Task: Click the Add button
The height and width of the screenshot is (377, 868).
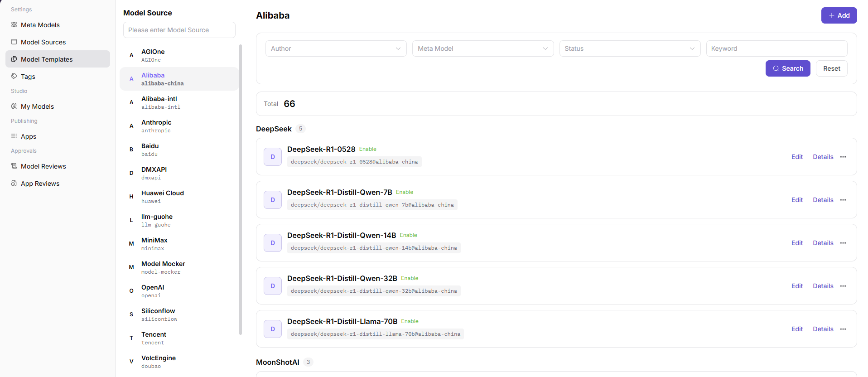Action: (x=839, y=15)
